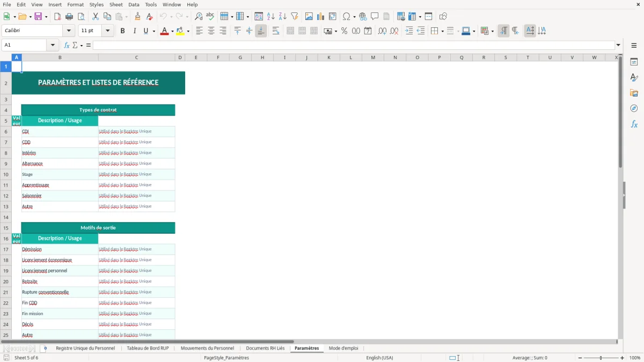The height and width of the screenshot is (362, 644).
Task: Open Find & Replace
Action: (199, 17)
